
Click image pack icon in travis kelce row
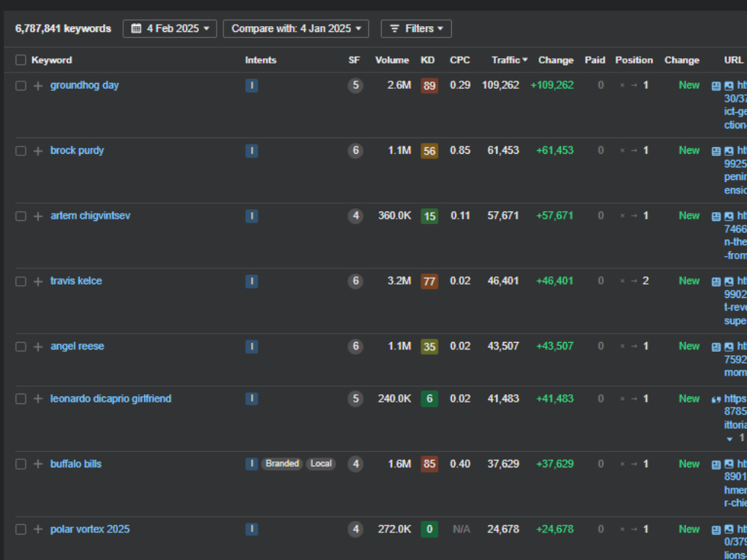click(x=729, y=282)
